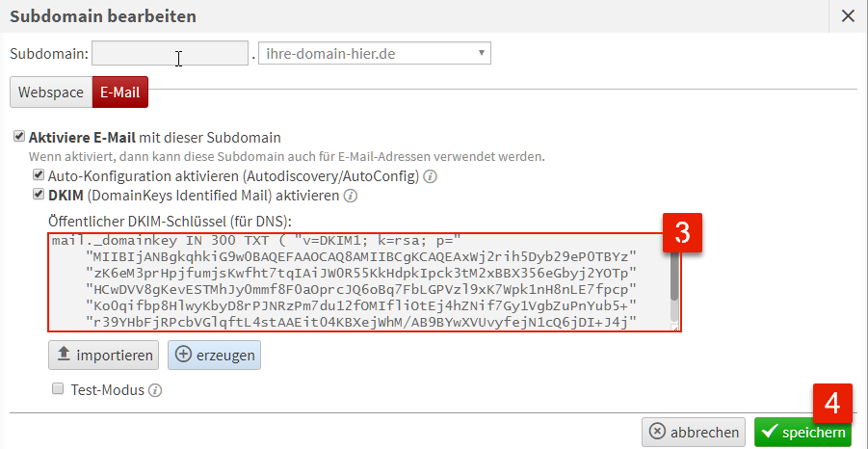Click abbrechen to cancel changes

[x=694, y=433]
